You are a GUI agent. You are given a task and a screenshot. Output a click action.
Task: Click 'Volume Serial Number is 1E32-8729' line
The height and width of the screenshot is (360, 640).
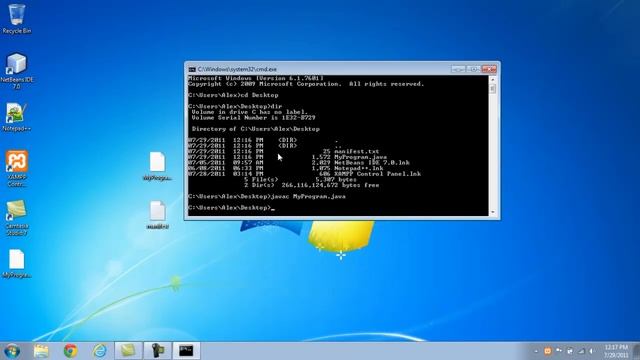click(x=253, y=118)
